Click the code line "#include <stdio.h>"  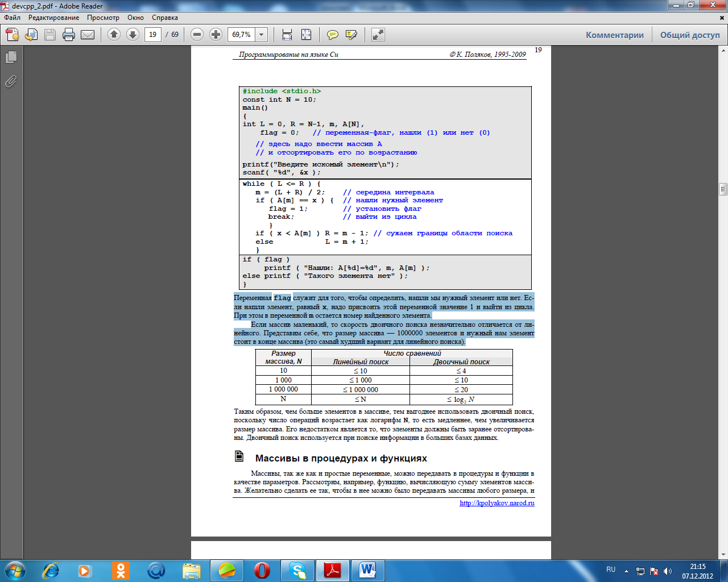pos(282,91)
